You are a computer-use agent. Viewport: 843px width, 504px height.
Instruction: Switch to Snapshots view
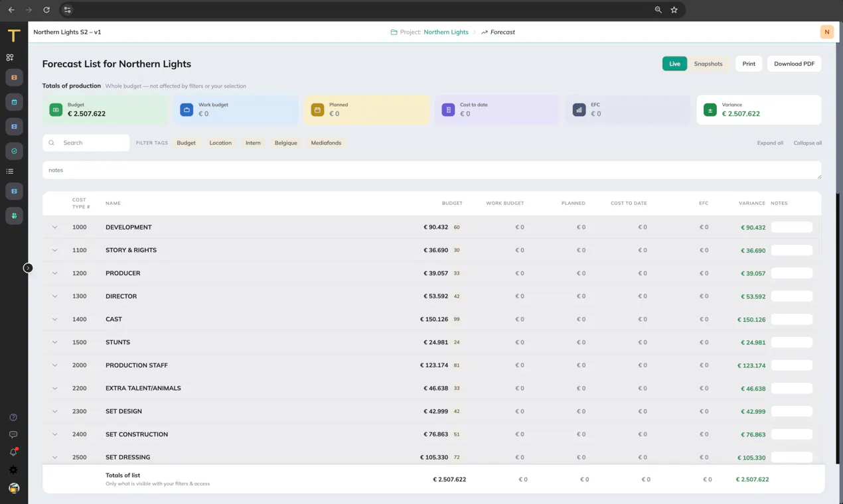[x=708, y=64]
